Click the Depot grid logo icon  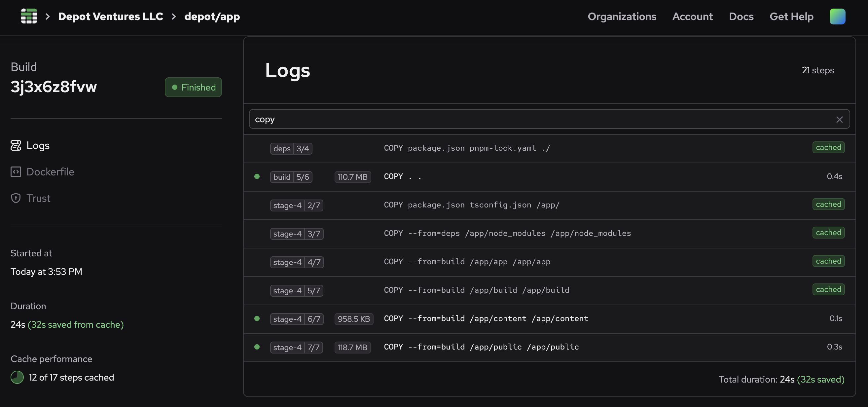[x=29, y=16]
